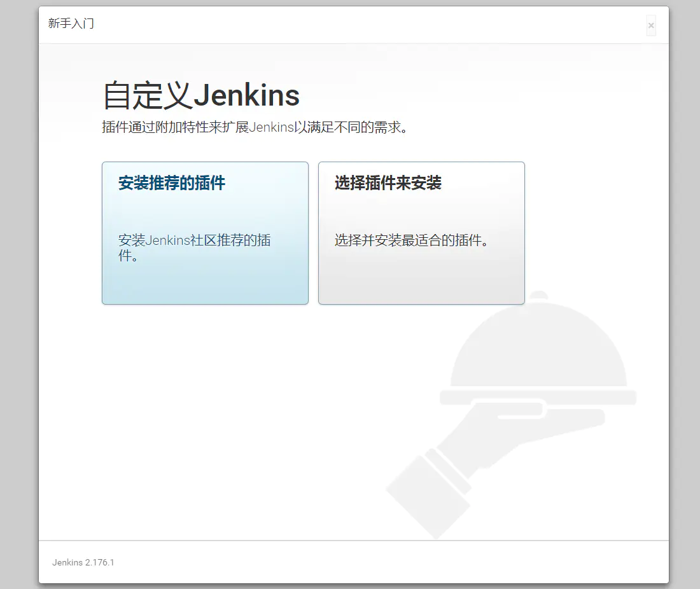Viewport: 700px width, 589px height.
Task: Choose 选择插件来安装 option
Action: [421, 233]
